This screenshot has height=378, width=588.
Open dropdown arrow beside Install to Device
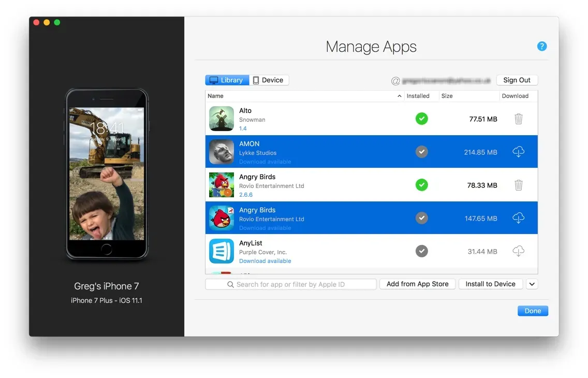pos(532,284)
